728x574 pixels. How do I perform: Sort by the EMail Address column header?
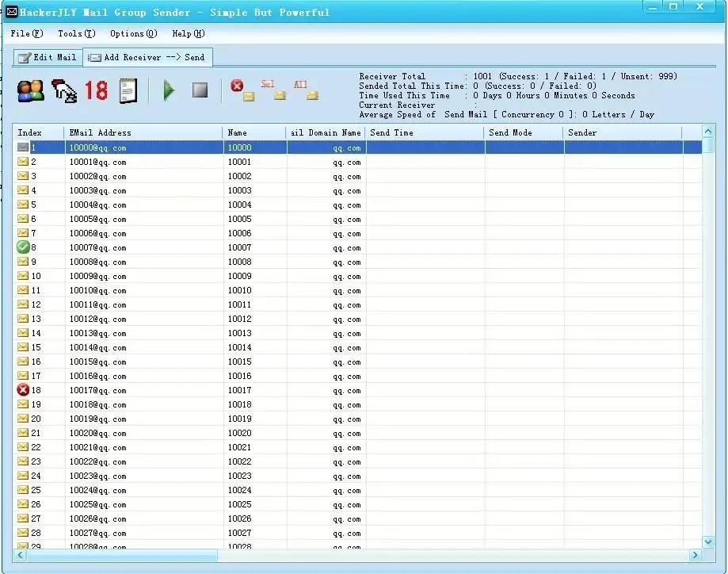(143, 132)
